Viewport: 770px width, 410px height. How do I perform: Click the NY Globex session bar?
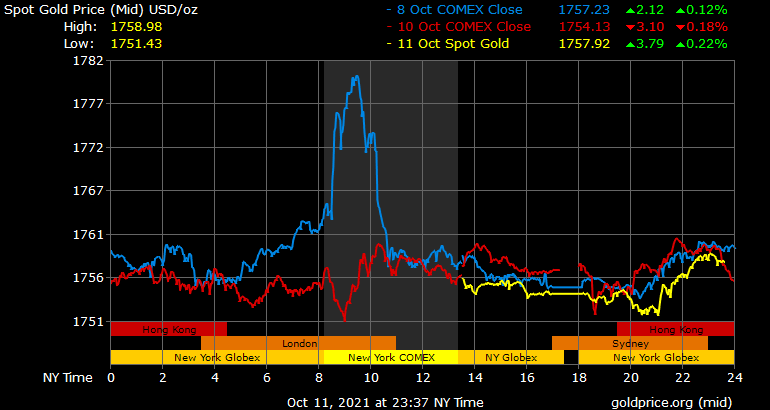[511, 357]
